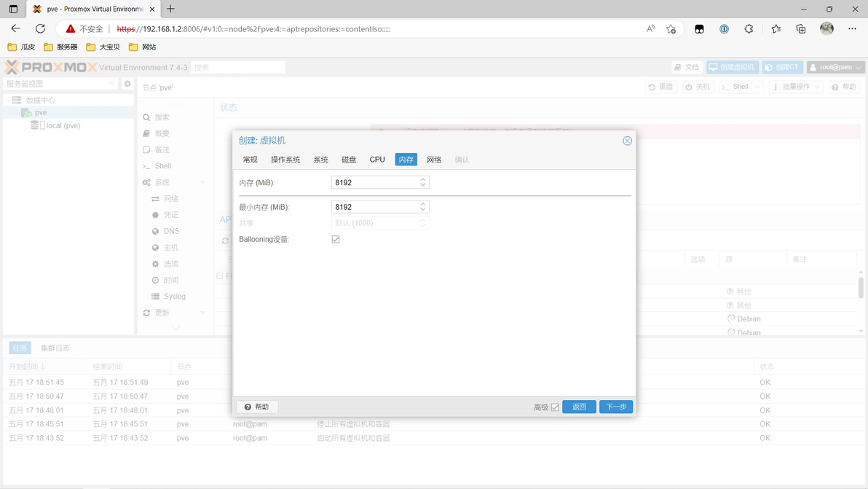Open the 瓜皮 bookmarks folder
This screenshot has height=489, width=868.
(21, 47)
